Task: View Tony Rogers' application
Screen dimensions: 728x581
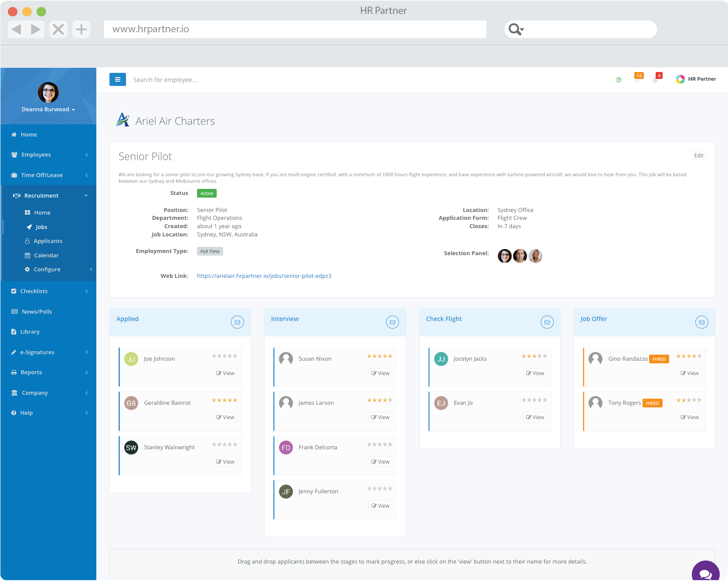Action: [x=690, y=417]
